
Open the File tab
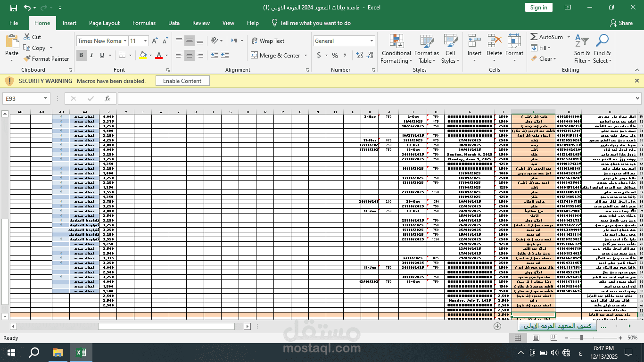[14, 23]
